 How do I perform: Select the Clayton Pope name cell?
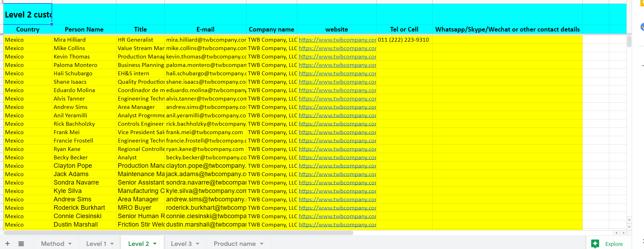point(84,166)
